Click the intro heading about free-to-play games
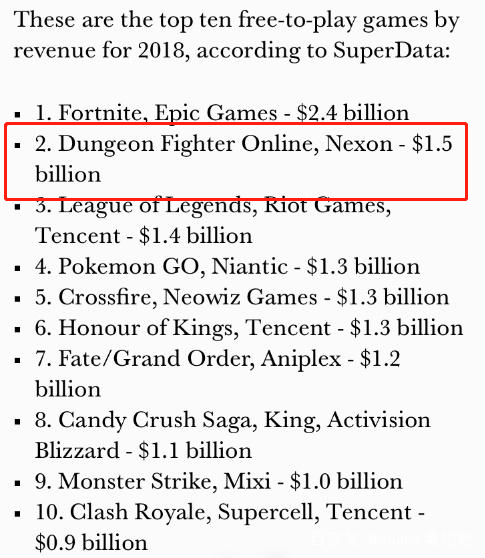485x558 pixels. coord(237,36)
